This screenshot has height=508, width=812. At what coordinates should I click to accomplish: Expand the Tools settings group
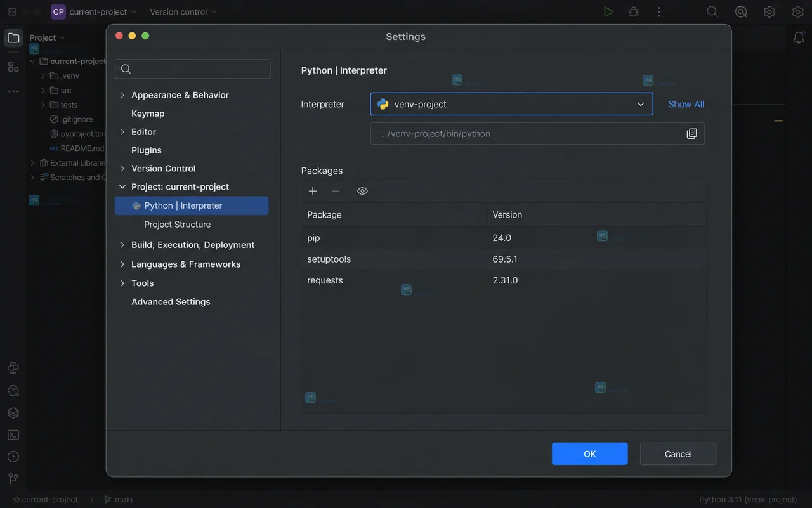(122, 283)
